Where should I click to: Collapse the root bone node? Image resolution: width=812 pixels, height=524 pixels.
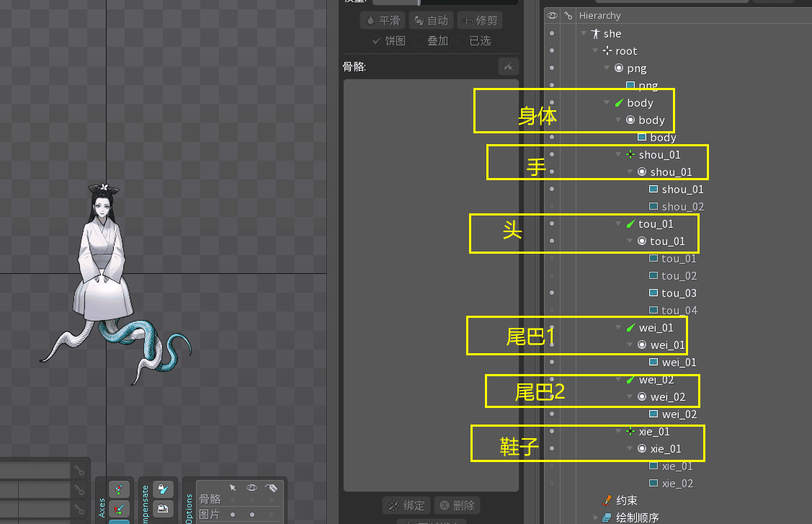click(595, 51)
